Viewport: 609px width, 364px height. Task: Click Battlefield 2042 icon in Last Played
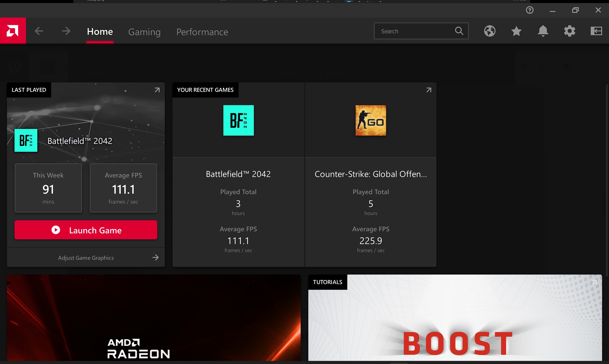click(26, 140)
